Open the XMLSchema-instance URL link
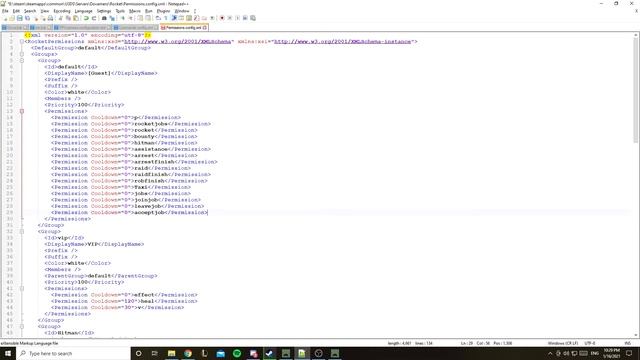 [343, 42]
